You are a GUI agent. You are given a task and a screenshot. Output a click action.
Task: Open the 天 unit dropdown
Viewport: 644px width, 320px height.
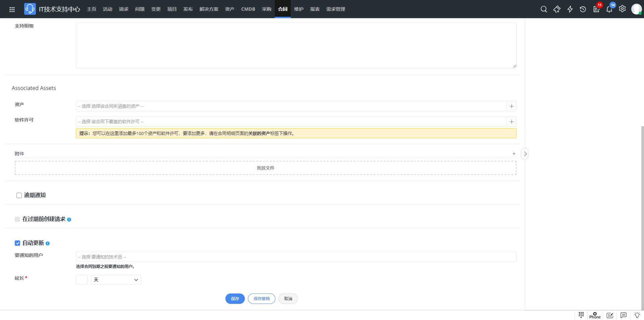click(116, 280)
